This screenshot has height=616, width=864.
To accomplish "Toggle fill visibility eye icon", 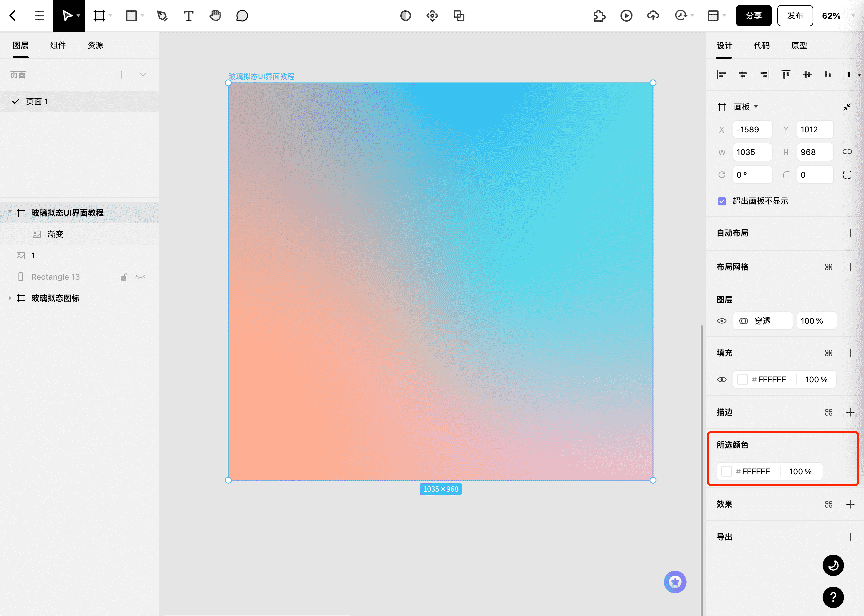I will [722, 379].
